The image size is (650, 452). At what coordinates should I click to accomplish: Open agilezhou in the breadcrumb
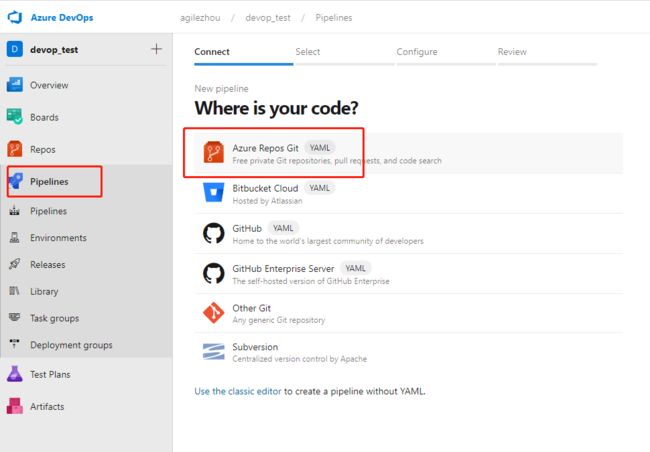[200, 18]
